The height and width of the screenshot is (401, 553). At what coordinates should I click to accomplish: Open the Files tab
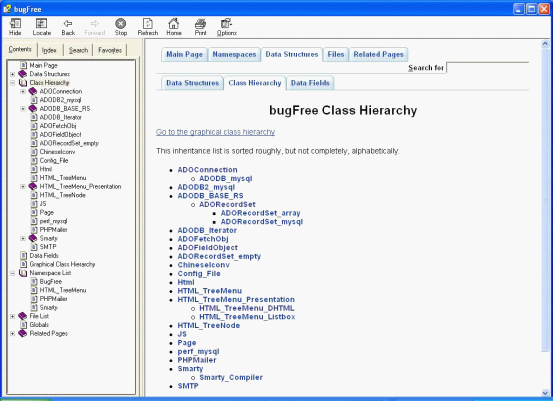(336, 54)
